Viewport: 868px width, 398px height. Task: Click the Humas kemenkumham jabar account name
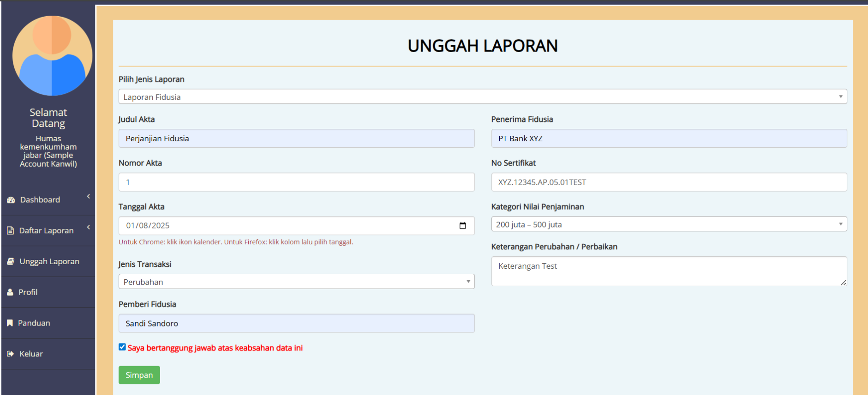click(48, 151)
